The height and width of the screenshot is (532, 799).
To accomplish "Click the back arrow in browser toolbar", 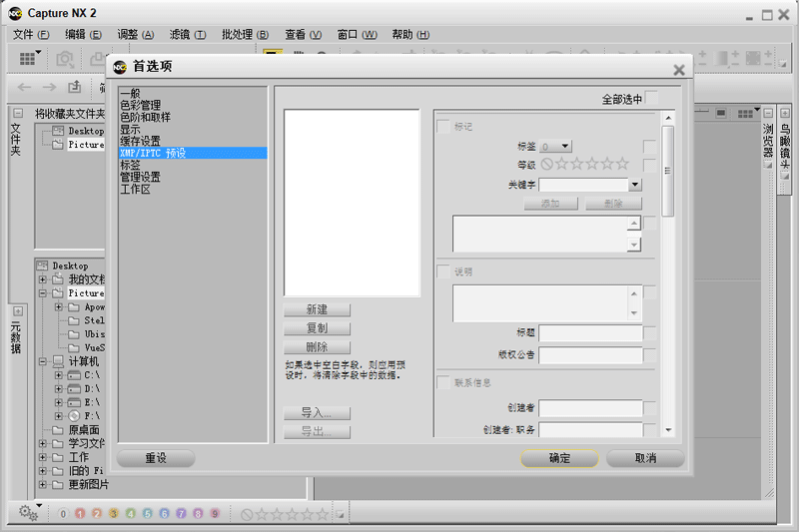I will (x=24, y=87).
